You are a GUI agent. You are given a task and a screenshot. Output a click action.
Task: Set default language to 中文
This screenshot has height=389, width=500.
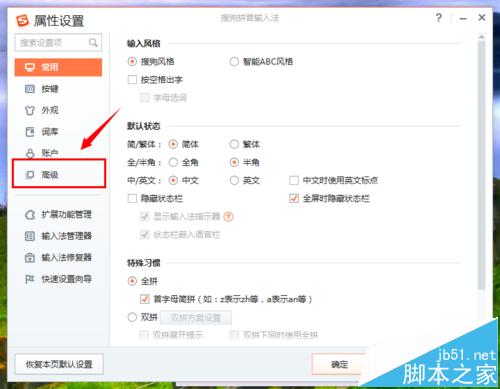point(173,180)
